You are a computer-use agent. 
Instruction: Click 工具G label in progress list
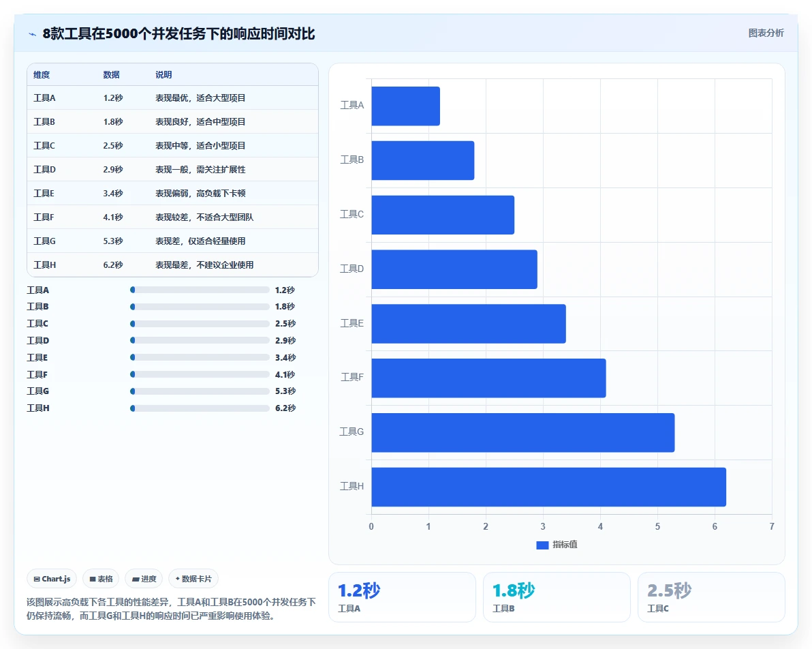click(37, 391)
